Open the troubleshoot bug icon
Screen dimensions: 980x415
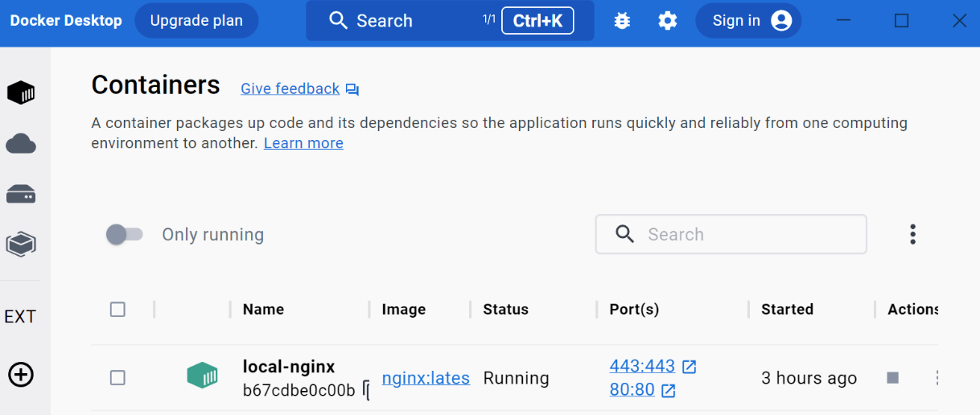click(622, 21)
